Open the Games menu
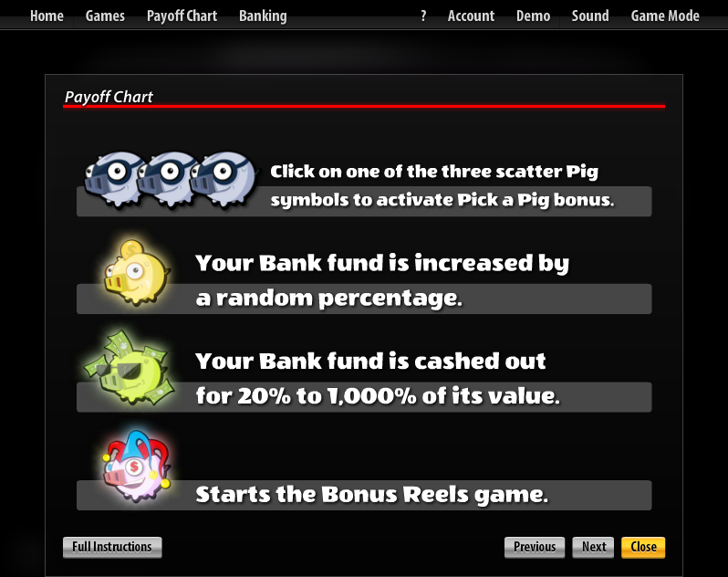The image size is (728, 577). tap(105, 16)
